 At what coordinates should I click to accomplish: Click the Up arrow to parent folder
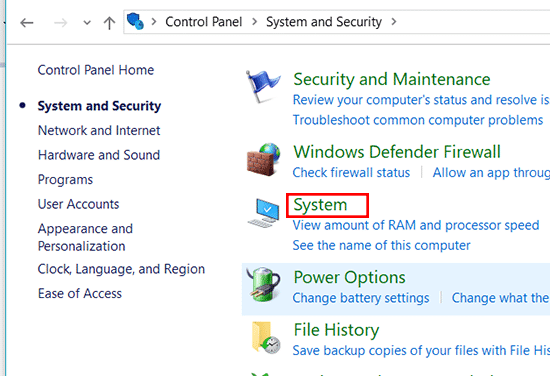109,23
